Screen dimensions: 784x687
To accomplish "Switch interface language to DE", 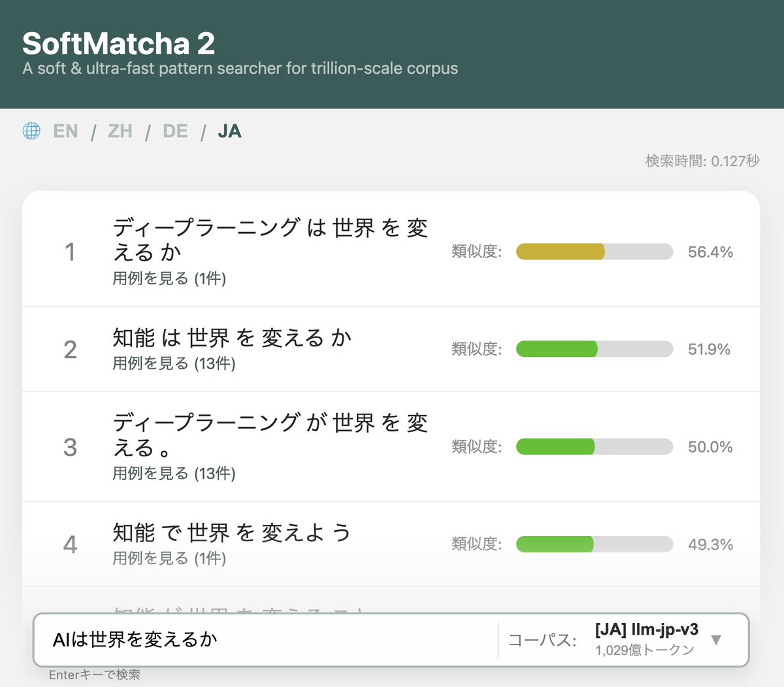I will click(x=175, y=131).
